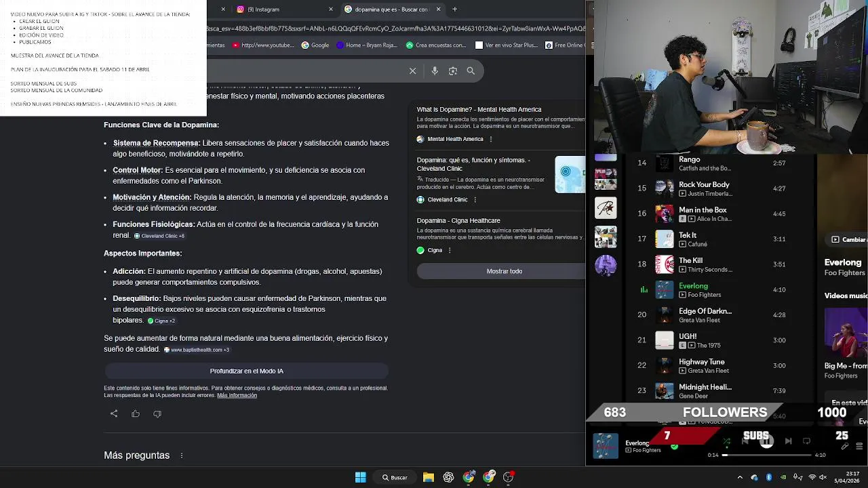Screen dimensions: 868x488
Task: Toggle the green saved checkmark for Everlong
Action: [x=674, y=447]
